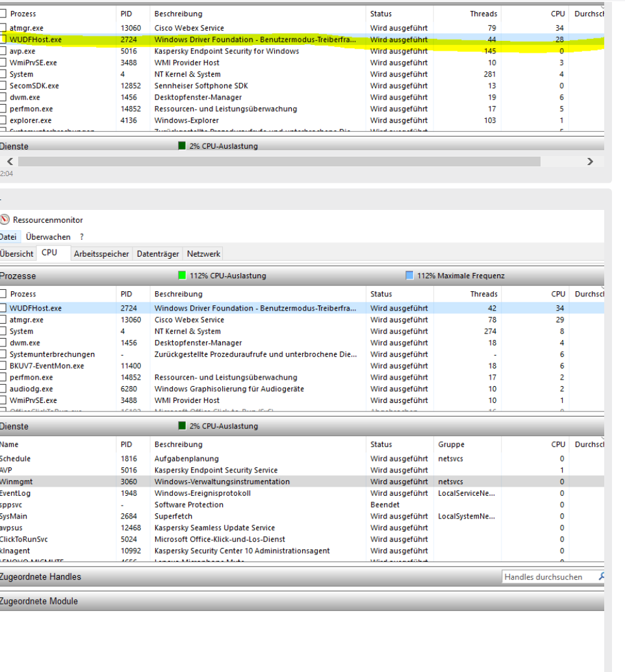This screenshot has height=672, width=625.
Task: Click the klnagent service entry
Action: [302, 550]
